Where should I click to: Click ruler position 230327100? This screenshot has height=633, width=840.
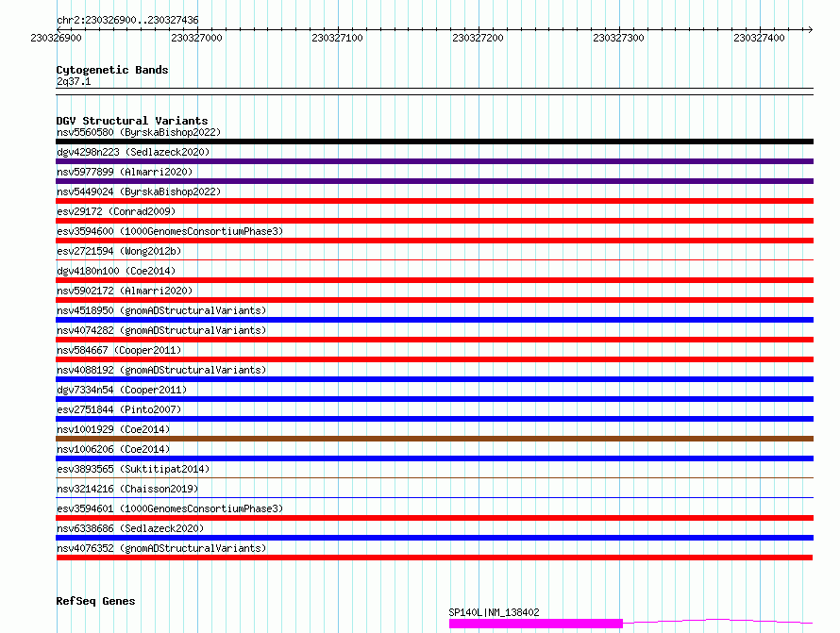click(337, 38)
